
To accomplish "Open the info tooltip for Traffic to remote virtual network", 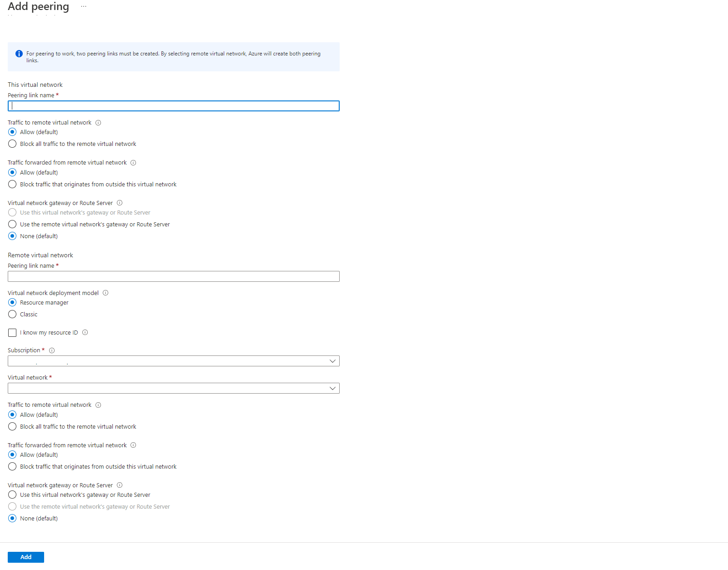I will coord(98,122).
